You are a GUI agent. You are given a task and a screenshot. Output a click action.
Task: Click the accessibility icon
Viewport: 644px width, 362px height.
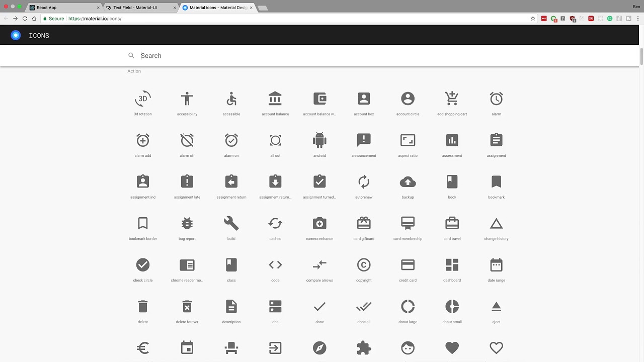(x=187, y=98)
